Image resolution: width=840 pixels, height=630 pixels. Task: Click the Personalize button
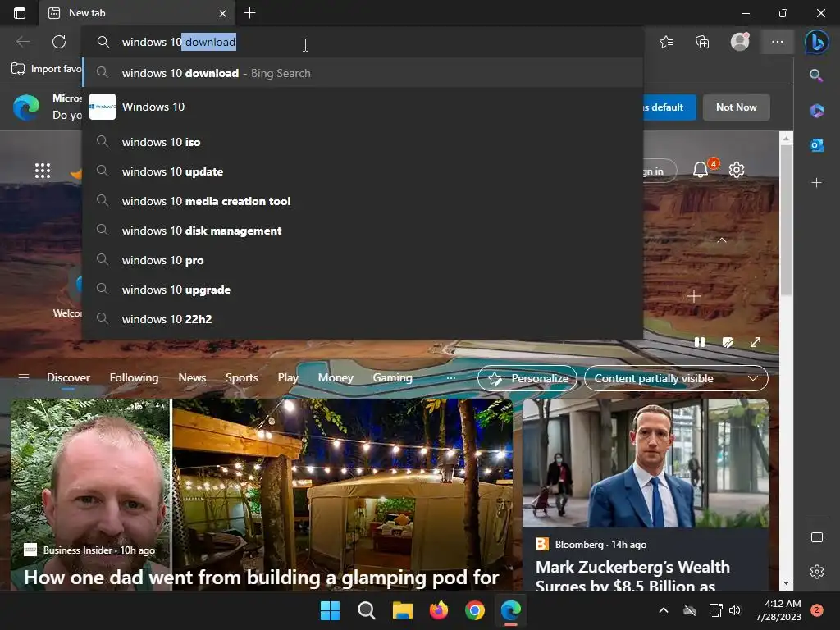pyautogui.click(x=527, y=378)
